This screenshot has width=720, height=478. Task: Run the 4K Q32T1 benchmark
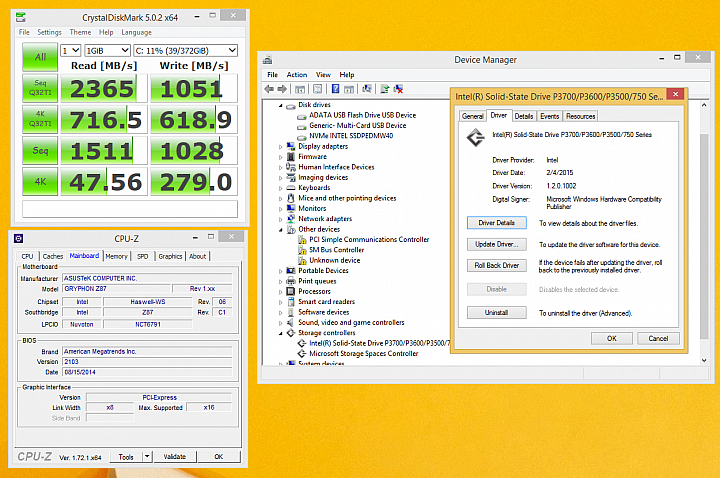pyautogui.click(x=40, y=118)
